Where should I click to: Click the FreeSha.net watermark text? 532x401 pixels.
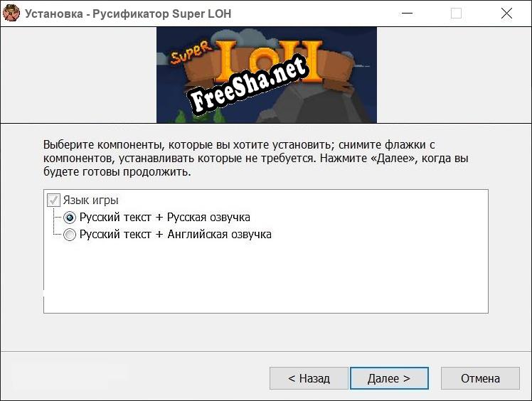[x=249, y=84]
